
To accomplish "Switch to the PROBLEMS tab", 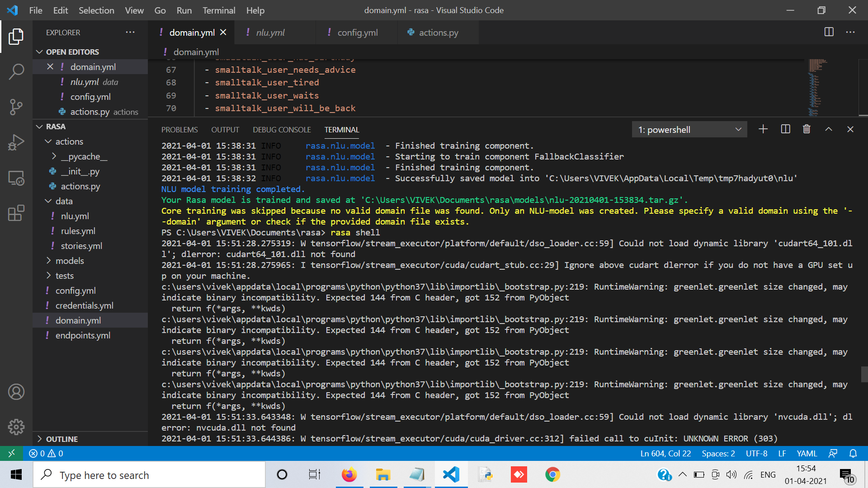I will coord(179,130).
